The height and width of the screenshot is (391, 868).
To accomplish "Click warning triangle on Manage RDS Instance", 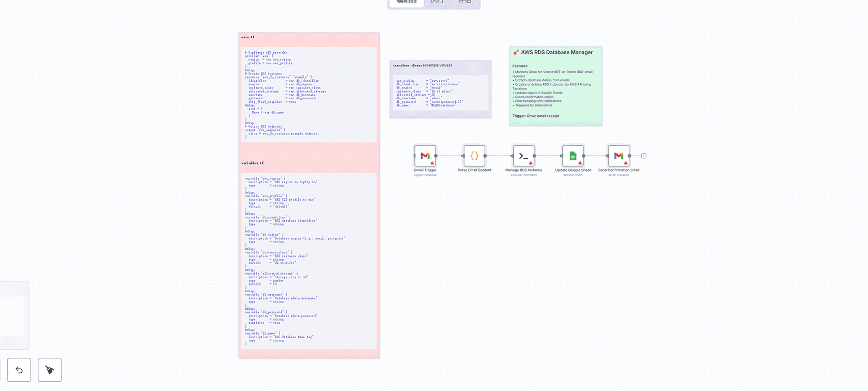I will (x=531, y=163).
